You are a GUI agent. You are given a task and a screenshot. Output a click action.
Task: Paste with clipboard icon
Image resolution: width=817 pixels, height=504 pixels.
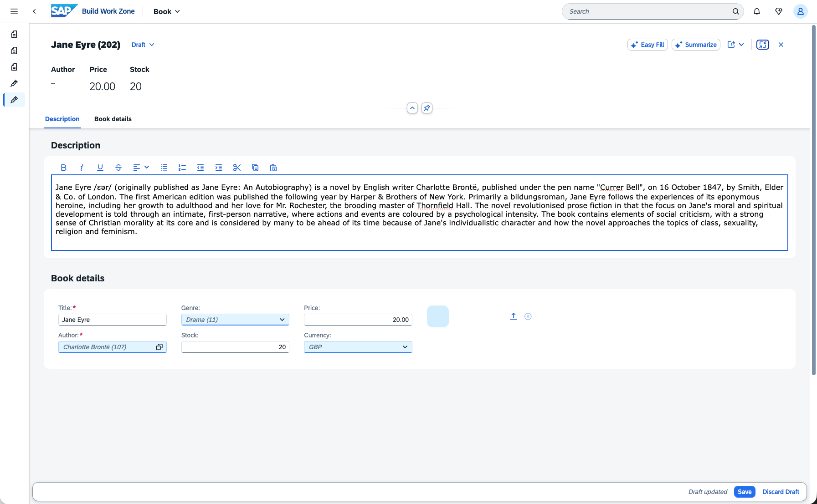pyautogui.click(x=273, y=168)
